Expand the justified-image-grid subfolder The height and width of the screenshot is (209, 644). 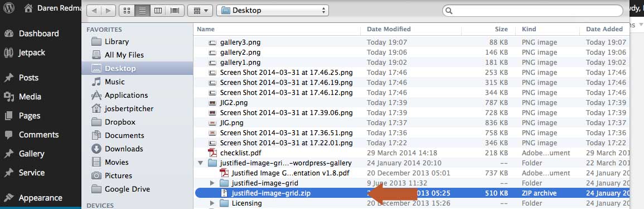[212, 183]
